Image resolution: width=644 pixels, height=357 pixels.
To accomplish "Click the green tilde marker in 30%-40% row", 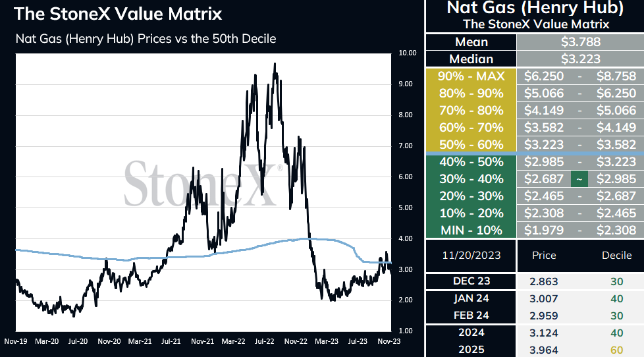I will coord(579,179).
